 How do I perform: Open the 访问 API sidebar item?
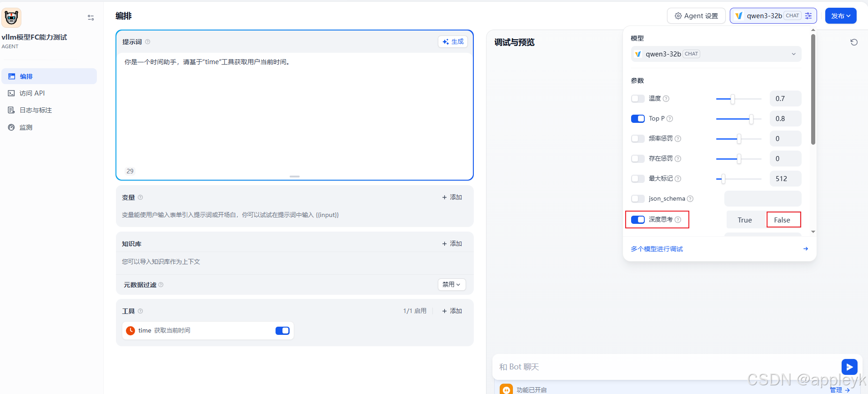pyautogui.click(x=49, y=93)
